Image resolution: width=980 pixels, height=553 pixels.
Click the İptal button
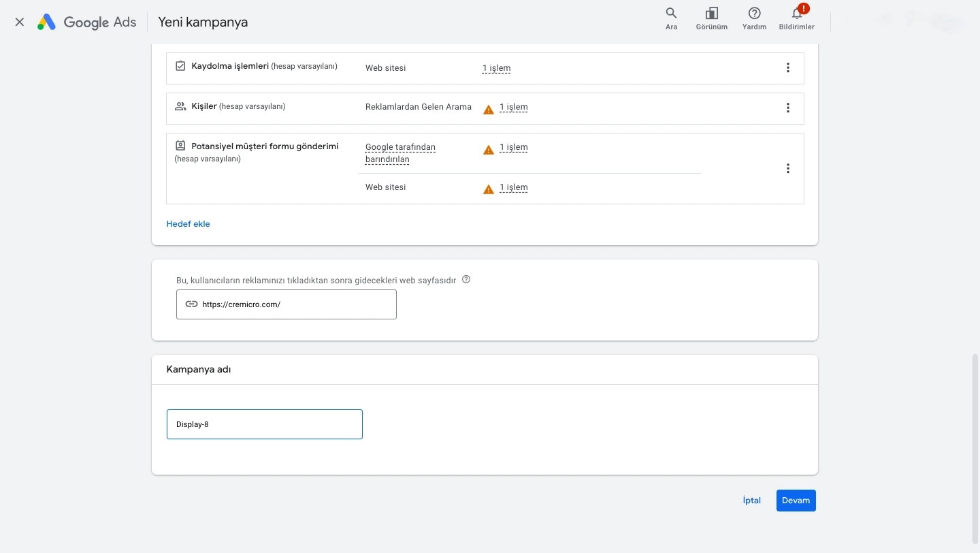[x=752, y=501]
